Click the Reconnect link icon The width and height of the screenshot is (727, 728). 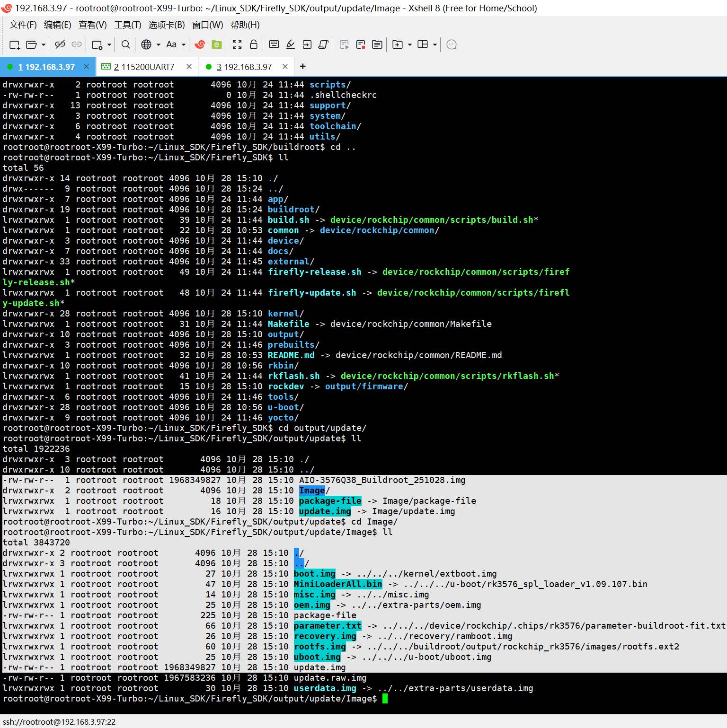point(77,44)
